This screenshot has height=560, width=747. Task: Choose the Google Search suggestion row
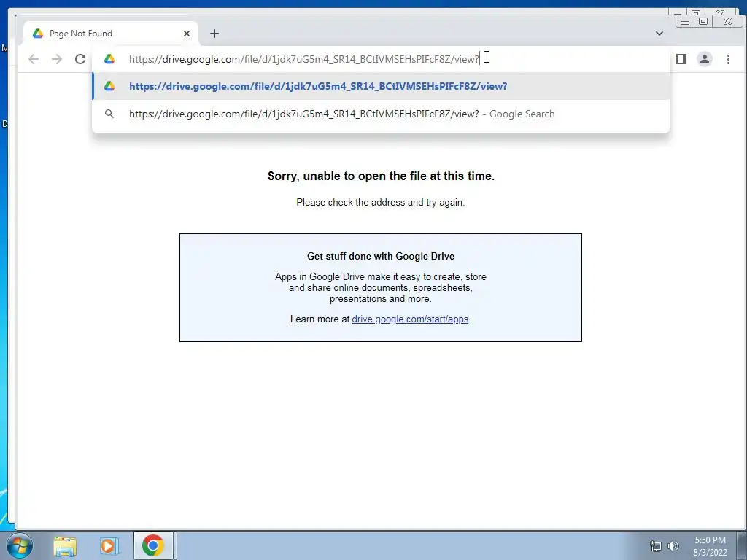click(381, 114)
